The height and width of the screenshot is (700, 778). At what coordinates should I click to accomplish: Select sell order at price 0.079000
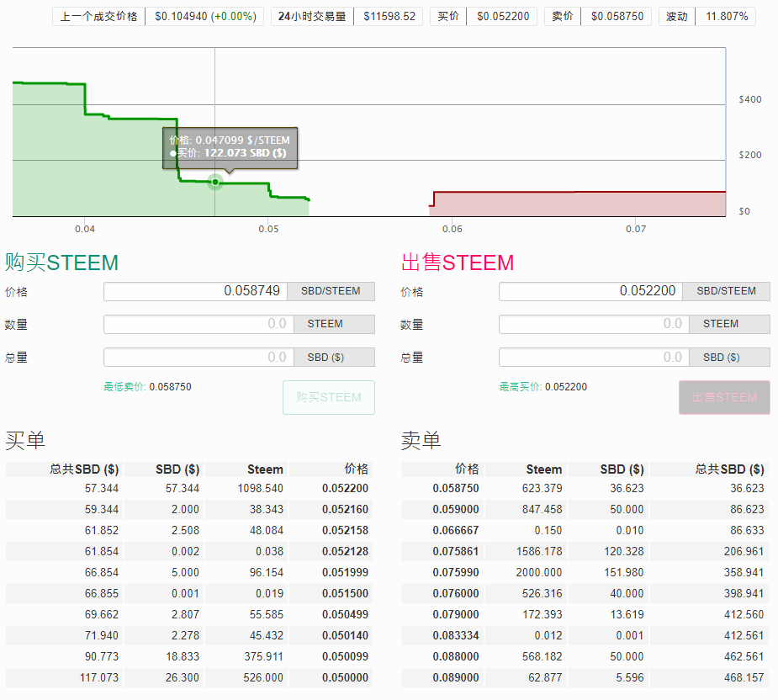(585, 615)
